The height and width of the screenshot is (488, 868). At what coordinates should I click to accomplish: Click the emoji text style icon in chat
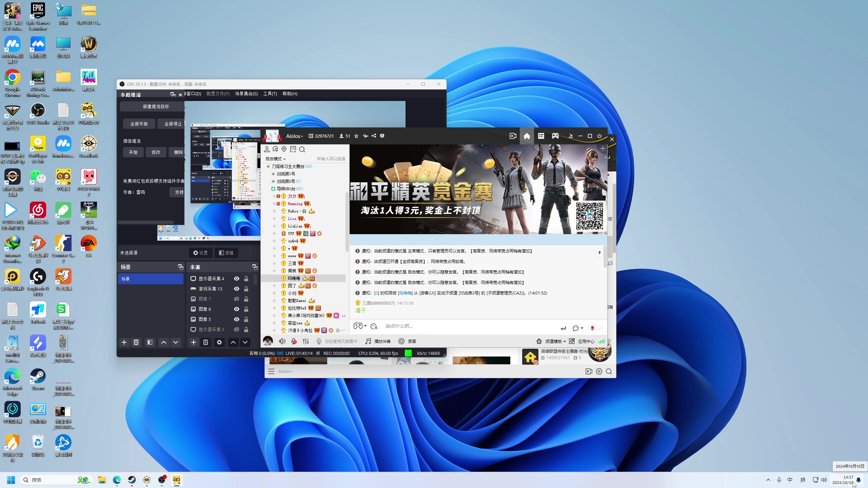tap(374, 326)
